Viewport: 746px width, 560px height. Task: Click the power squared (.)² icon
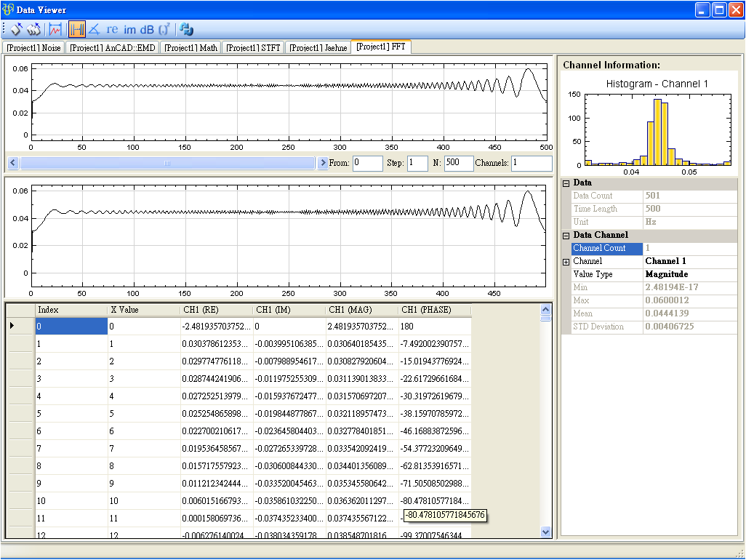(164, 30)
